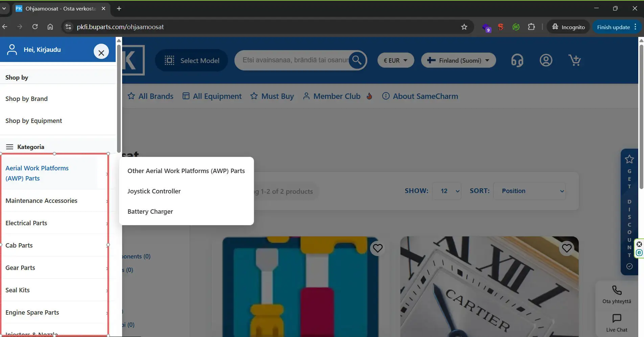
Task: Favorite the first product with heart icon
Action: 377,248
